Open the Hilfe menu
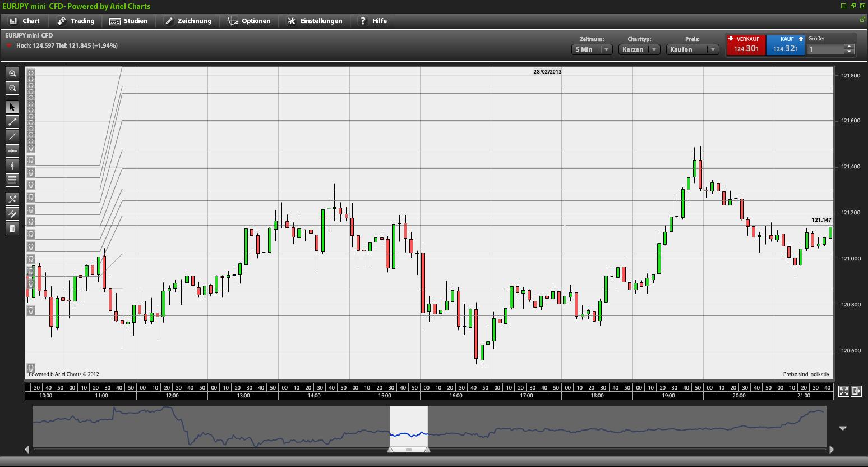The height and width of the screenshot is (467, 868). [373, 21]
